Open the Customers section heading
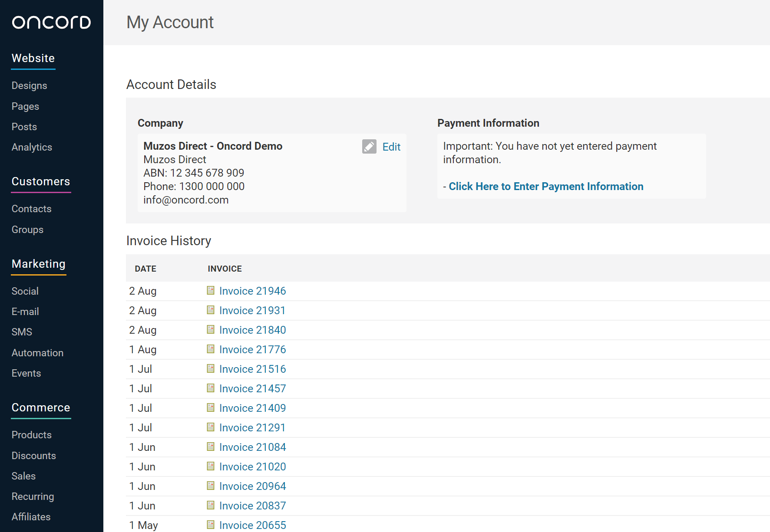This screenshot has width=770, height=532. coord(41,181)
